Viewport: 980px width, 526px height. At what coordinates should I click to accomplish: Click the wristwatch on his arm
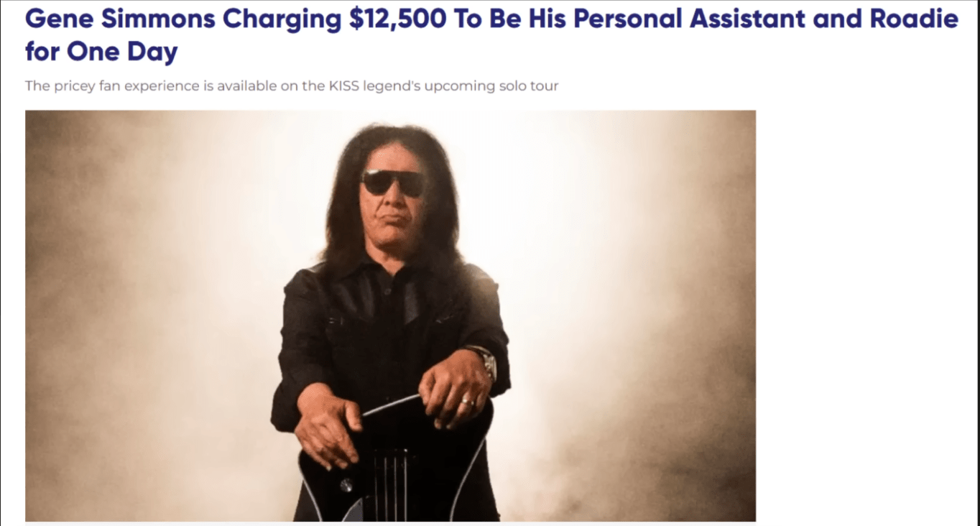[485, 361]
